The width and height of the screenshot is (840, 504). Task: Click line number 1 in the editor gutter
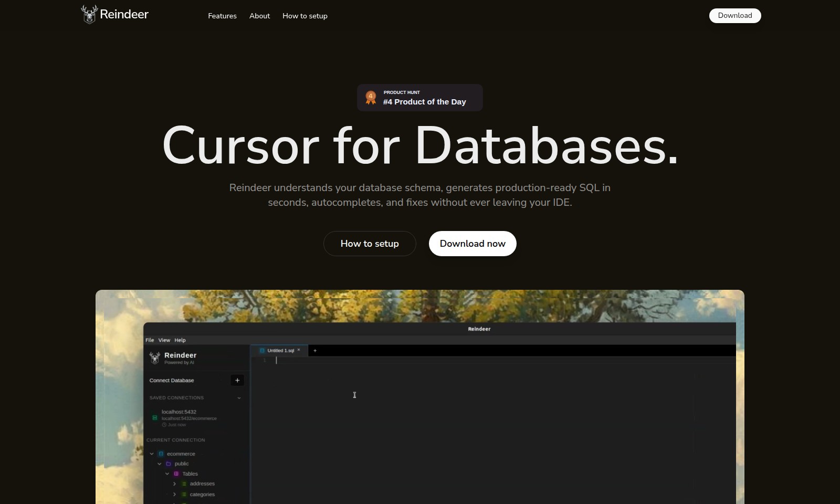tap(265, 360)
